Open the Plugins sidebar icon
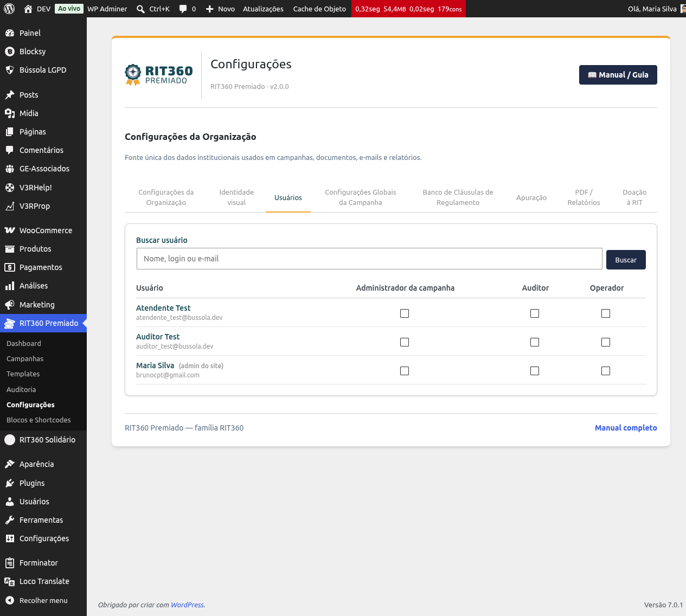Screen dimensions: 686x616 [x=10, y=483]
